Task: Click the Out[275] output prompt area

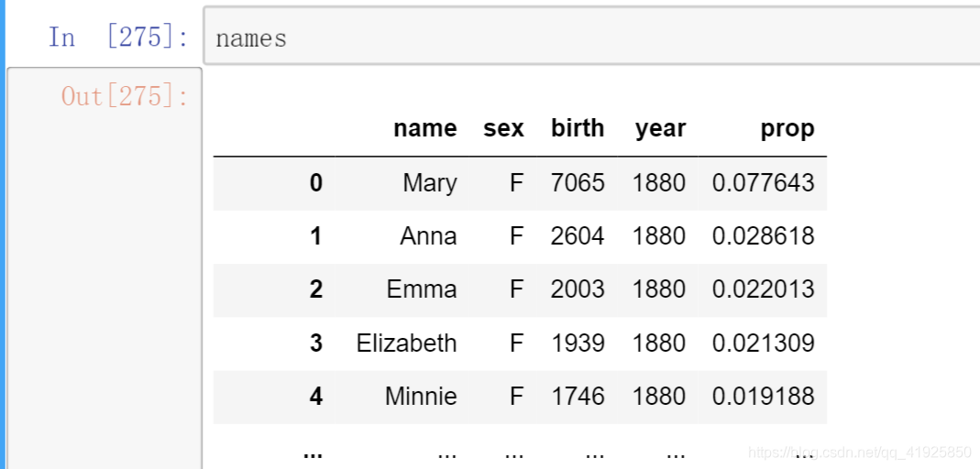Action: (125, 96)
